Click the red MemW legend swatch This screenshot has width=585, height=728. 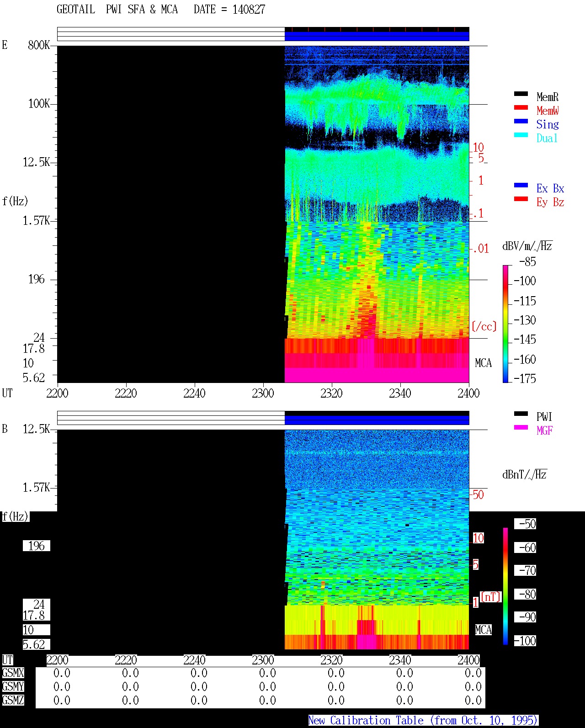click(521, 108)
